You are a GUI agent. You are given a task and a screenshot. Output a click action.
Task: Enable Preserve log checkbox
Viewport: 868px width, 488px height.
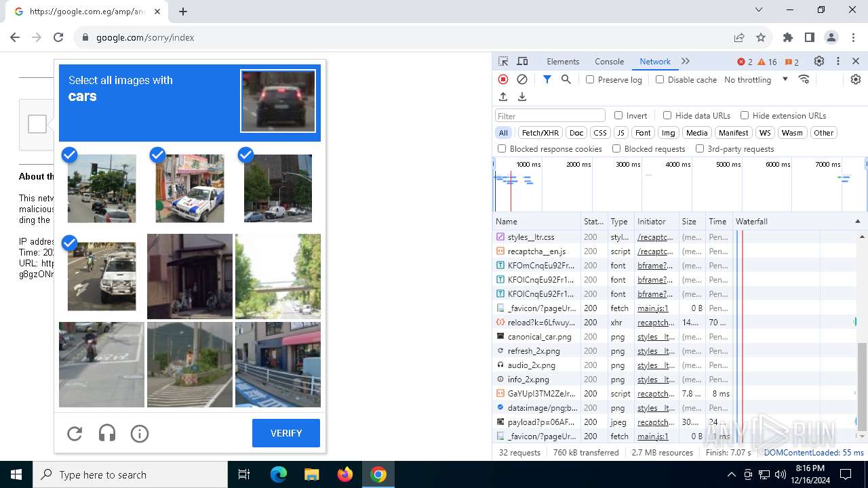click(590, 79)
